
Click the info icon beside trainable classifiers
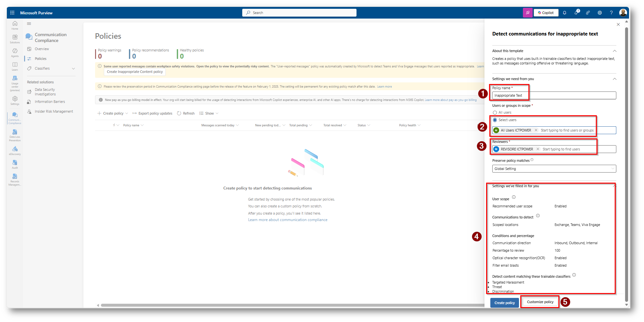click(x=574, y=275)
